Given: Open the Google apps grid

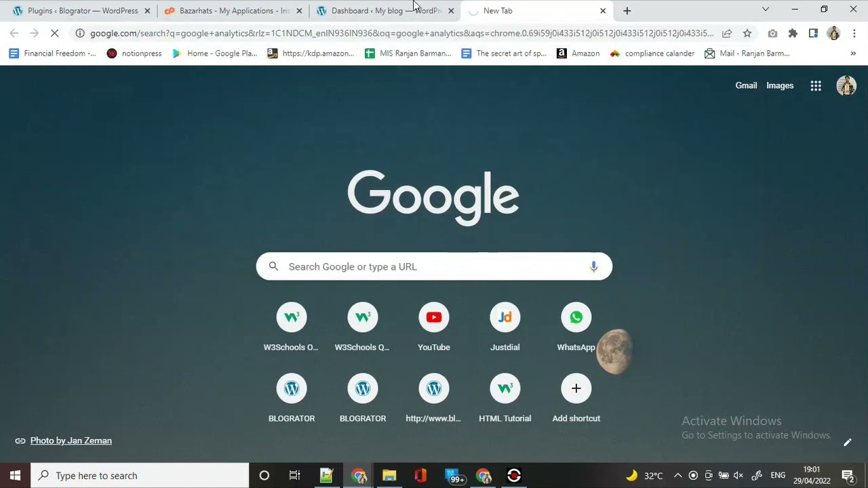Looking at the screenshot, I should (x=816, y=85).
